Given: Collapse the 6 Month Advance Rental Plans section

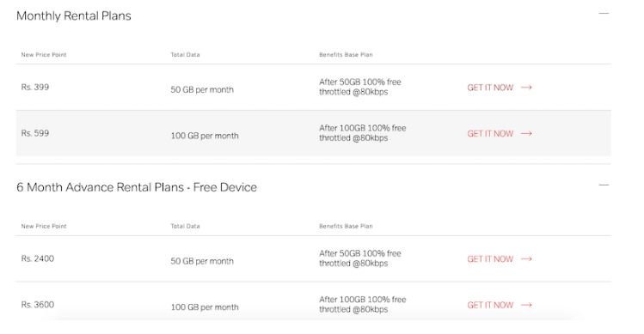Looking at the screenshot, I should click(604, 185).
